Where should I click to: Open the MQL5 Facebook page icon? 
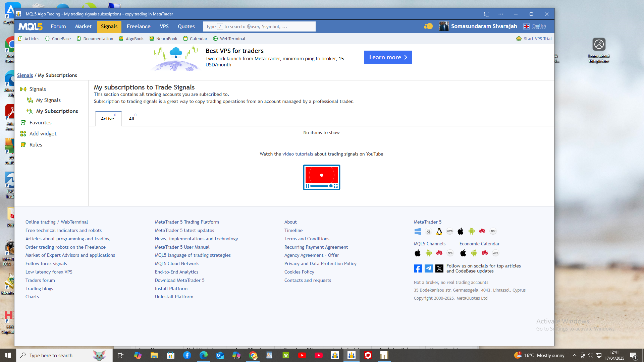[418, 268]
